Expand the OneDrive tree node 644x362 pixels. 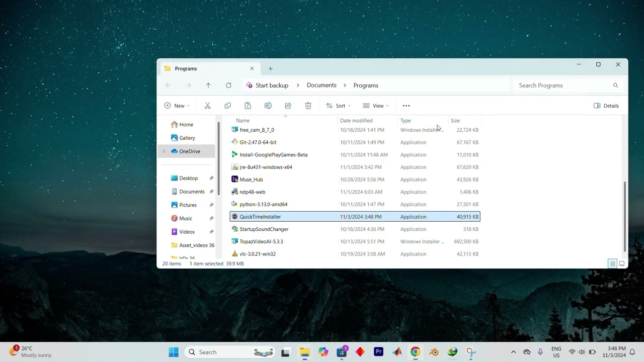click(164, 151)
